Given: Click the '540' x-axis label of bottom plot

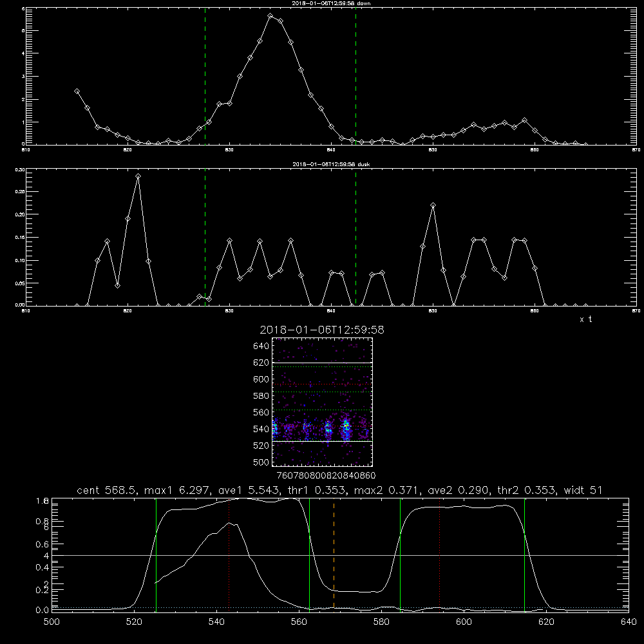Looking at the screenshot, I should (216, 622).
